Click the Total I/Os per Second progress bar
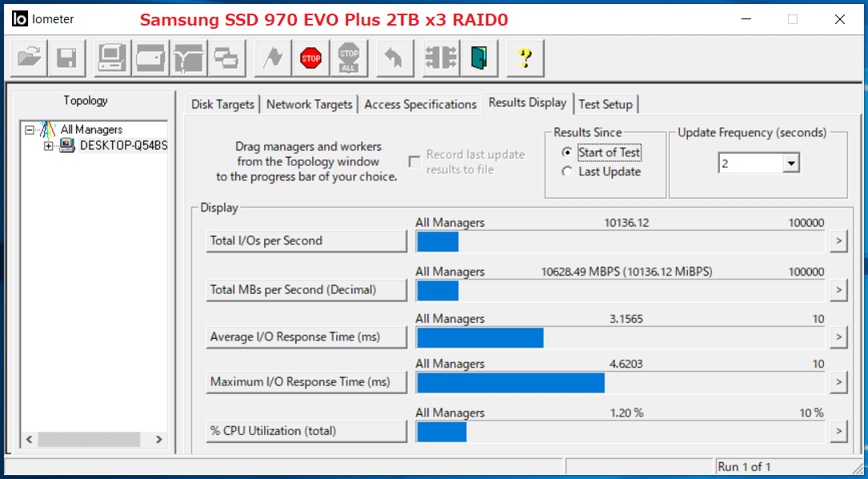The image size is (868, 479). point(621,242)
